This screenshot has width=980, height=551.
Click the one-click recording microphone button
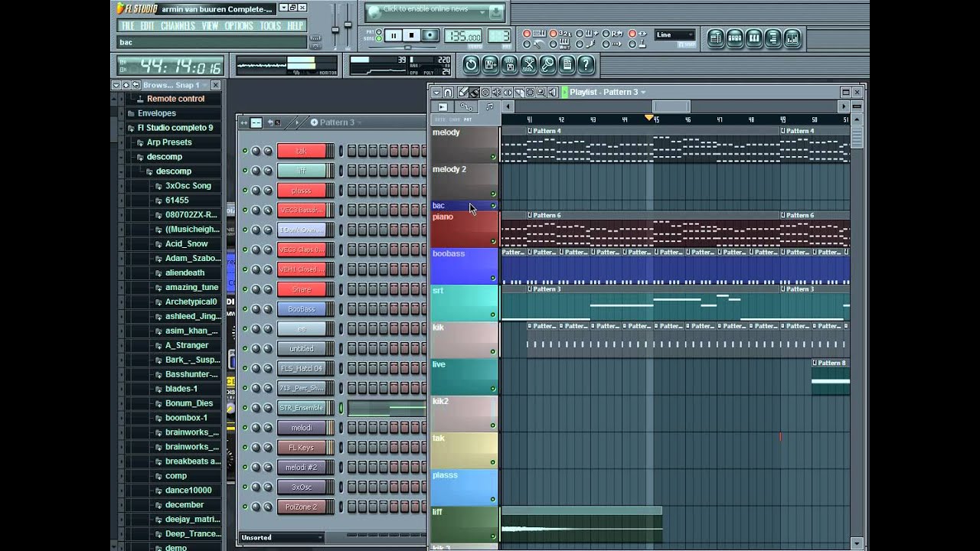click(x=548, y=65)
